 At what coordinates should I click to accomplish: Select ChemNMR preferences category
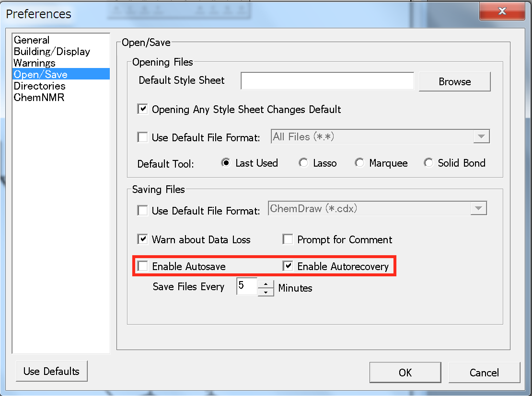[x=39, y=98]
